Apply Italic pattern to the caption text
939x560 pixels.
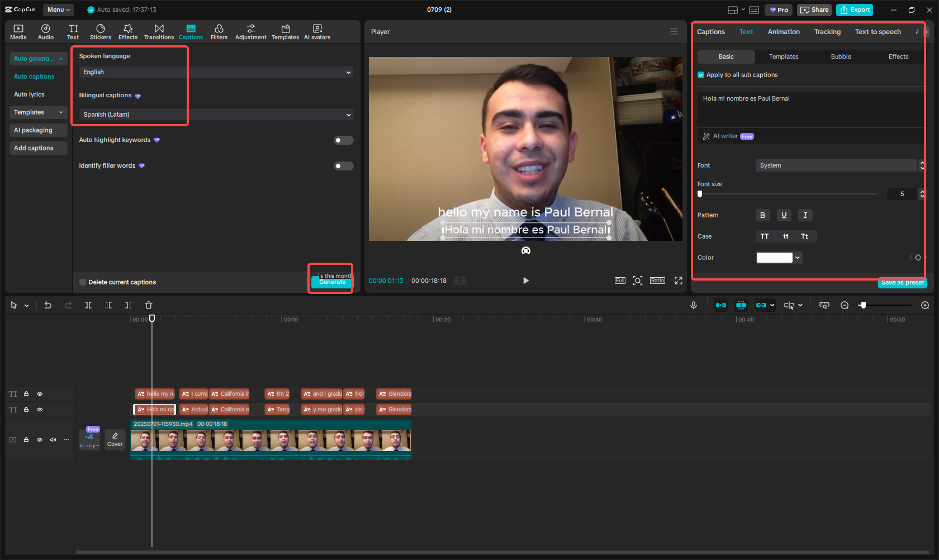pyautogui.click(x=805, y=215)
